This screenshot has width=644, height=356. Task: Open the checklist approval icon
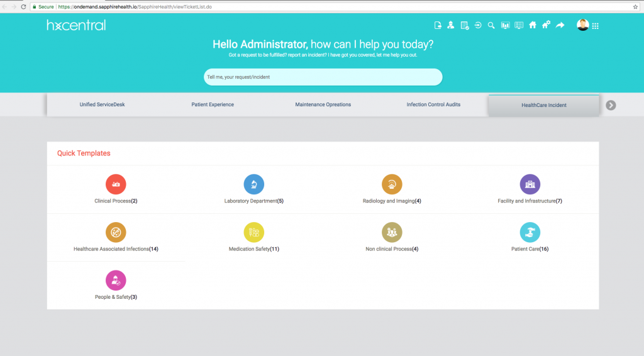click(x=464, y=26)
